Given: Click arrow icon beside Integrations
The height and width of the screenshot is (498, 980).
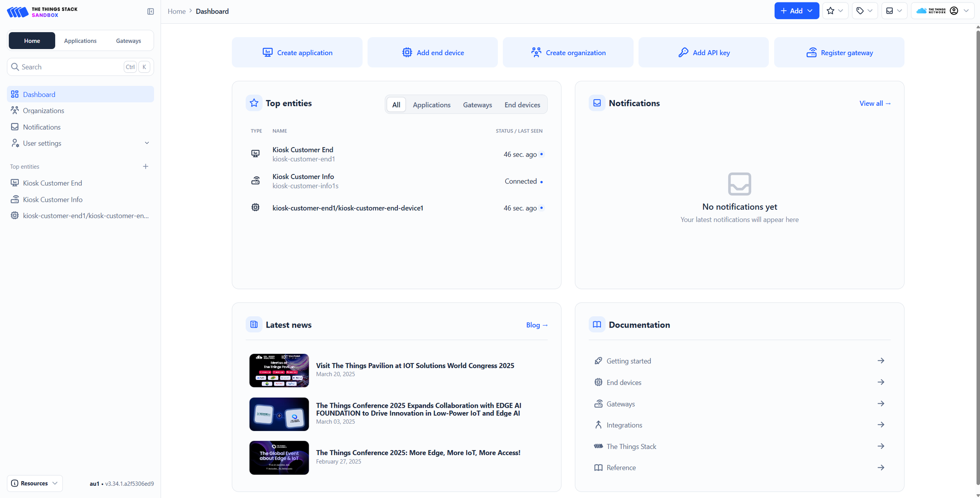Looking at the screenshot, I should pos(881,425).
